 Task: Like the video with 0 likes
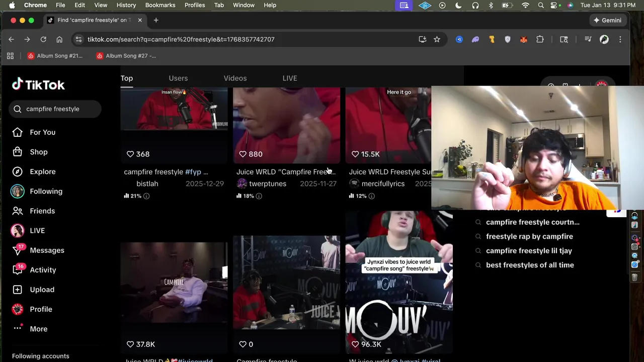(x=243, y=344)
